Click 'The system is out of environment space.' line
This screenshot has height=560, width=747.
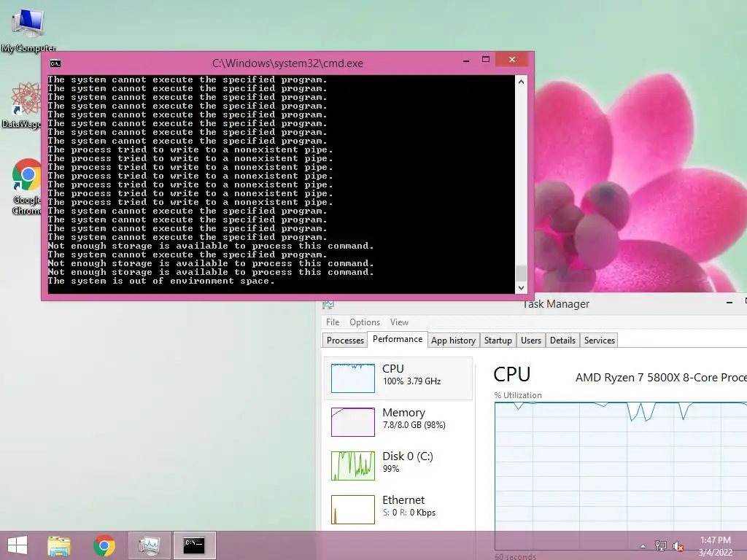click(x=161, y=281)
